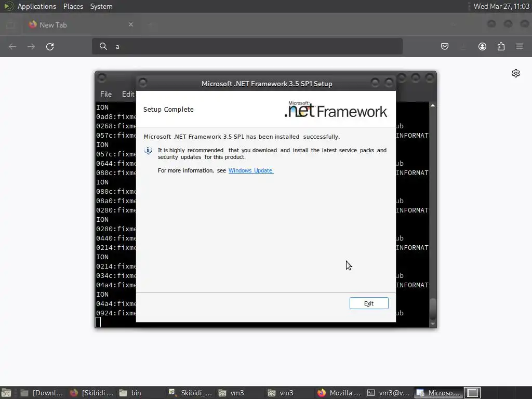The width and height of the screenshot is (532, 399).
Task: Open the Applications menu
Action: [37, 6]
